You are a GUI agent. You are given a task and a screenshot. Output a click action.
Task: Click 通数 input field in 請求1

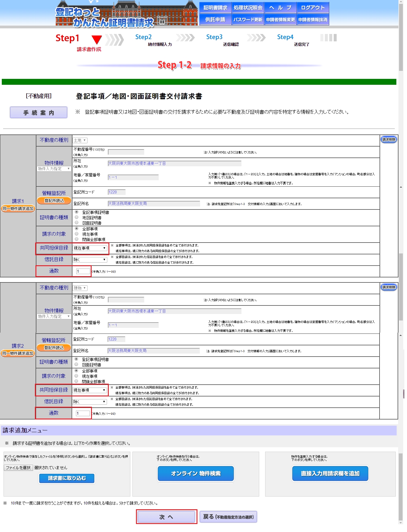click(83, 271)
